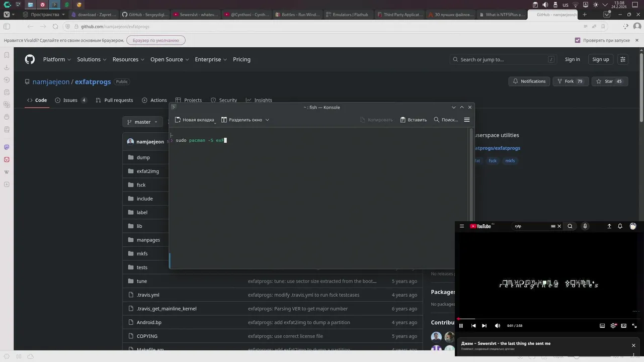This screenshot has width=644, height=362.
Task: Click YouTube search magnifier button
Action: (x=570, y=226)
